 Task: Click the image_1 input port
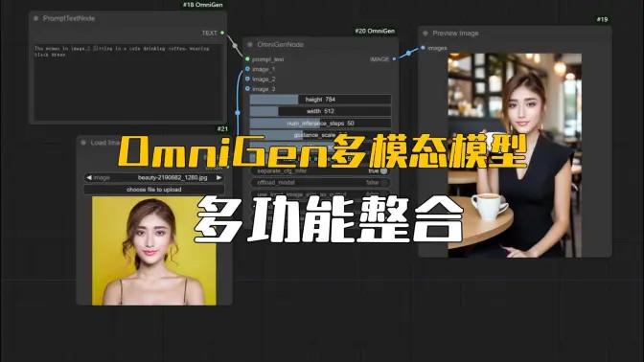[x=247, y=69]
